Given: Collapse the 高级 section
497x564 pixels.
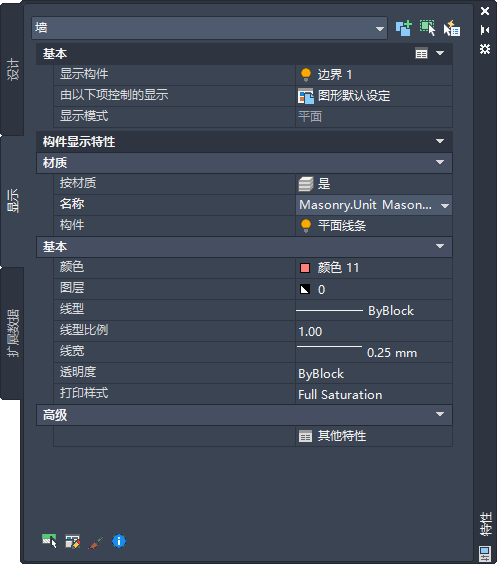Looking at the screenshot, I should point(440,414).
